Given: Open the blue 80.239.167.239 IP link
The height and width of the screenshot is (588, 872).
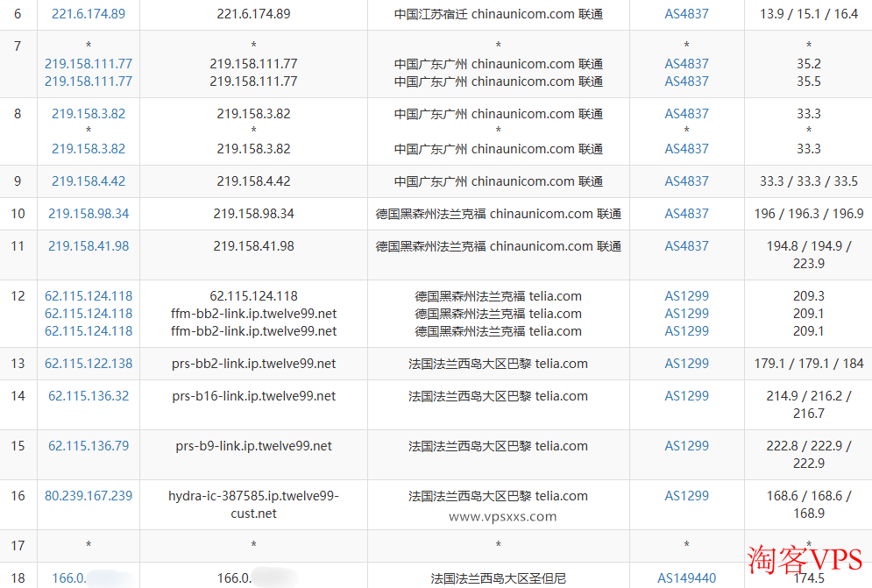Looking at the screenshot, I should (x=89, y=496).
